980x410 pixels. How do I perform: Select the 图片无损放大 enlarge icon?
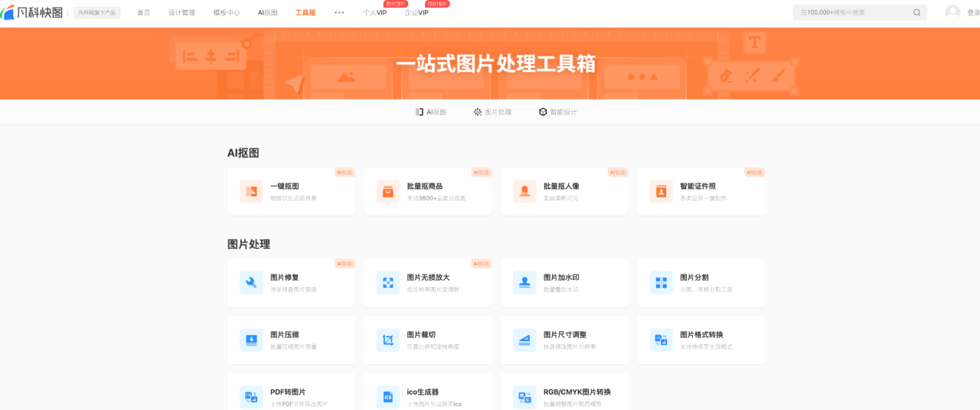tap(388, 283)
